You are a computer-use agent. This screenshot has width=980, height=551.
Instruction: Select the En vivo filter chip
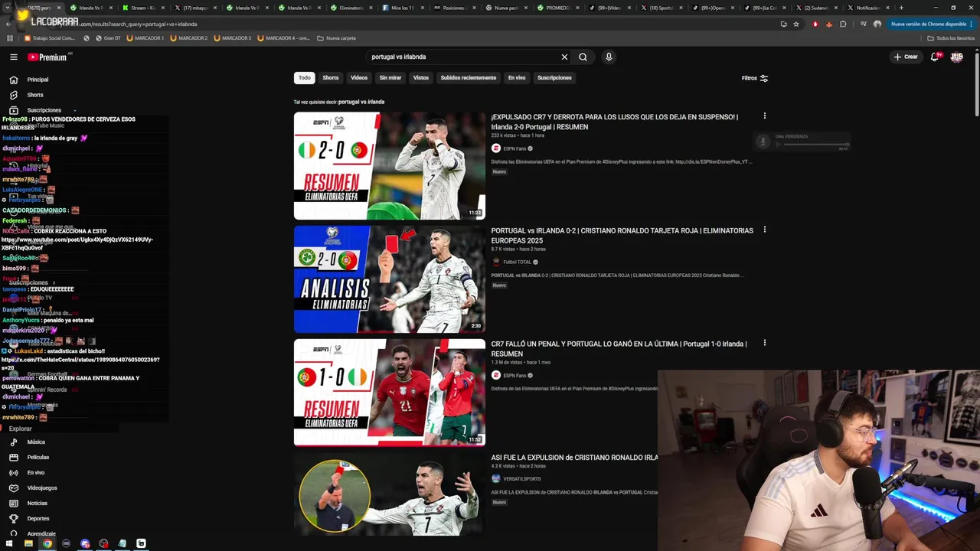point(517,77)
